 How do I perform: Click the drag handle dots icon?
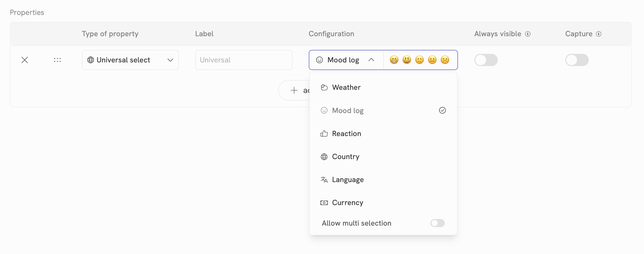tap(57, 60)
